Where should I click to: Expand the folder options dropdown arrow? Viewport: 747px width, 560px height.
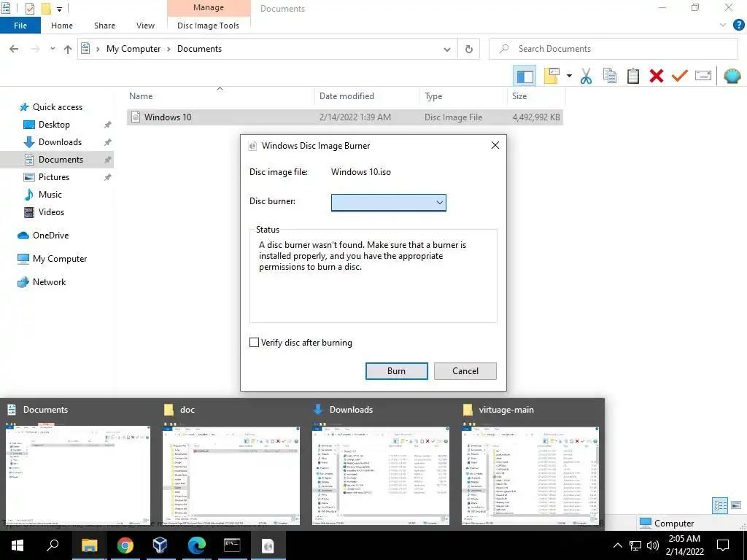pyautogui.click(x=569, y=76)
